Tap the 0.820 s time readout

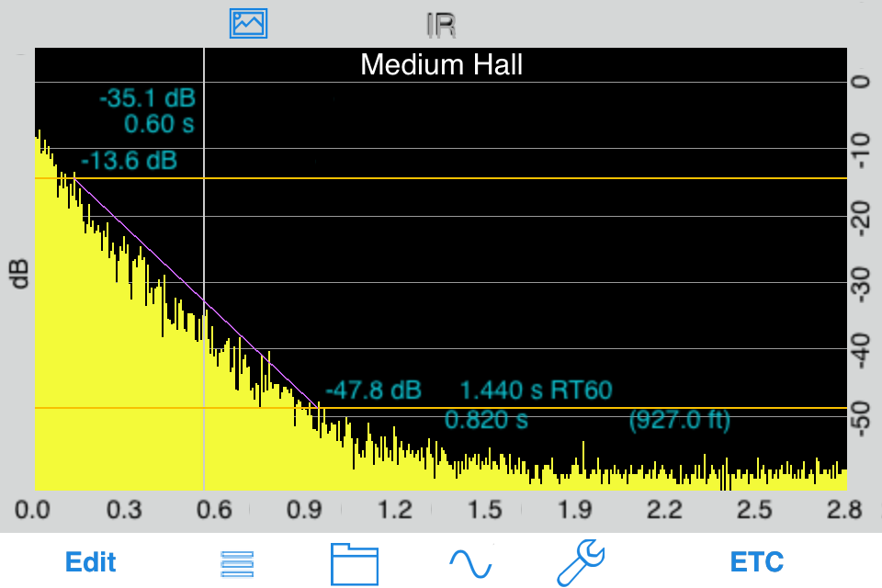coord(486,420)
